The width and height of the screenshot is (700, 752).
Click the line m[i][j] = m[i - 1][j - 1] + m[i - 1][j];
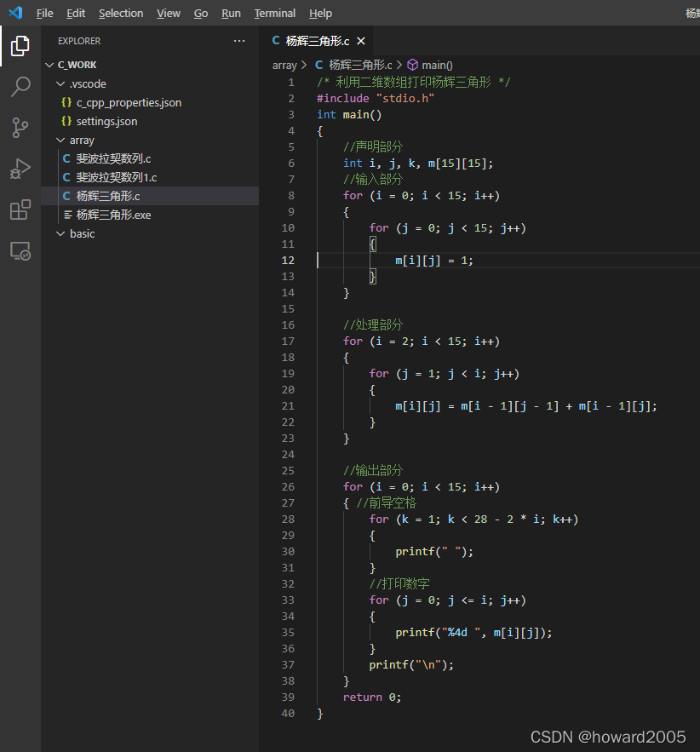coord(526,406)
